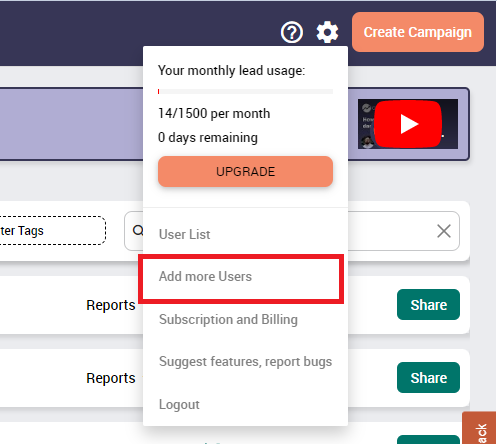Screen dimensions: 497x447
Task: Select Logout from the dropdown menu
Action: point(179,404)
